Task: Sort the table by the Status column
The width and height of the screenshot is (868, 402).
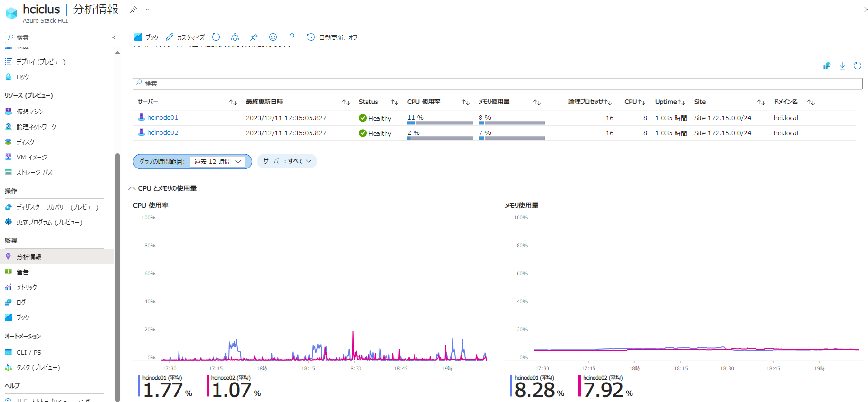Action: 394,102
